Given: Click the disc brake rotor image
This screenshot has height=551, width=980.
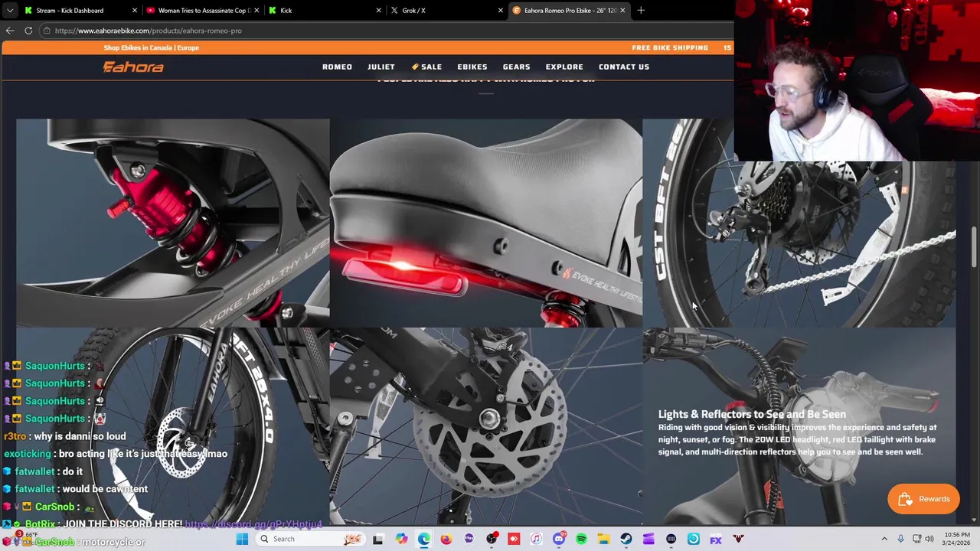Looking at the screenshot, I should (x=485, y=426).
